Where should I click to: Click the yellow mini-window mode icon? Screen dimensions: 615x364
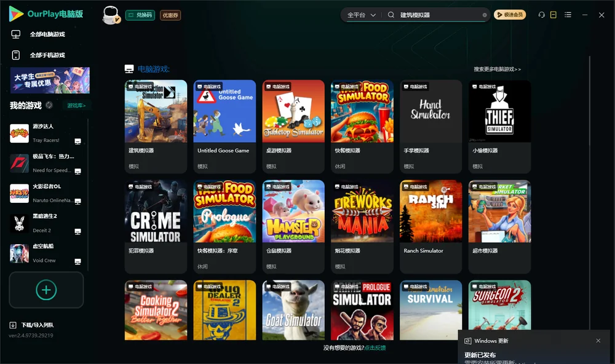coord(553,15)
